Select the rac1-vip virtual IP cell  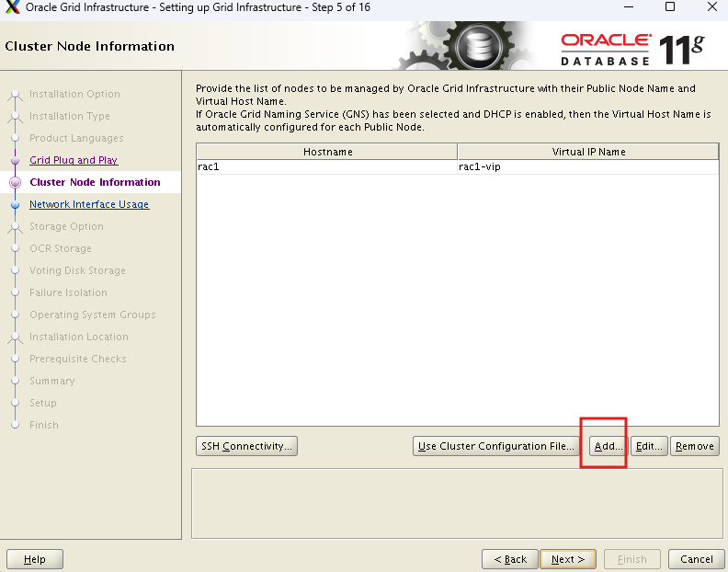tap(588, 166)
